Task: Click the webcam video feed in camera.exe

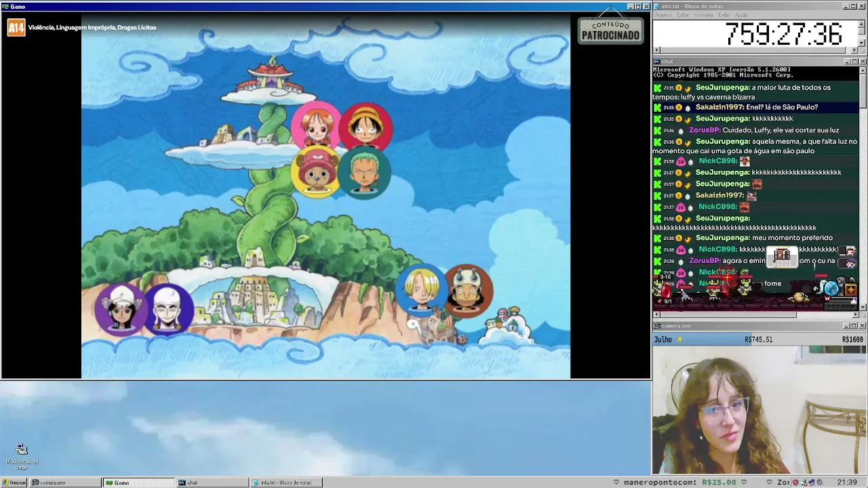Action: coord(759,410)
